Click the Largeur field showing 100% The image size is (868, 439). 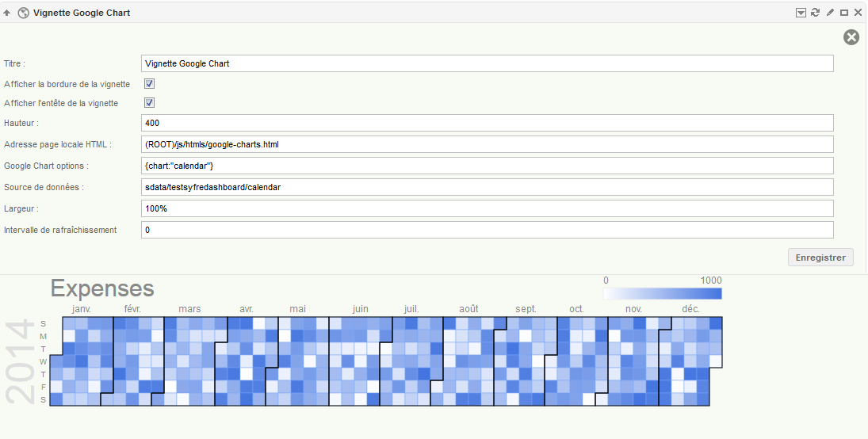[488, 208]
